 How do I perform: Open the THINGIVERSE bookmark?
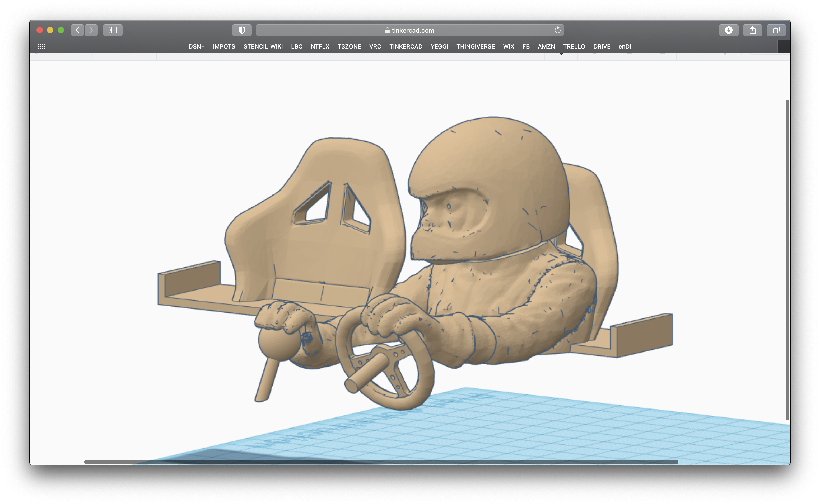(x=476, y=46)
